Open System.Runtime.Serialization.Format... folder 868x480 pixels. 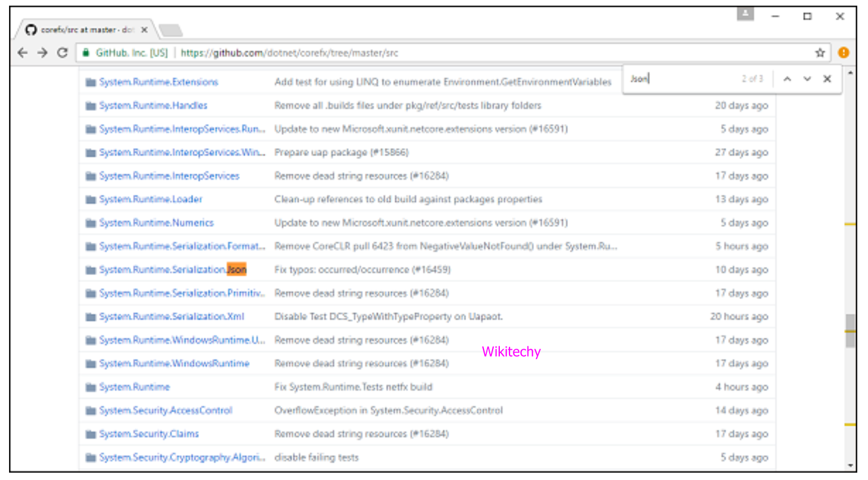182,246
